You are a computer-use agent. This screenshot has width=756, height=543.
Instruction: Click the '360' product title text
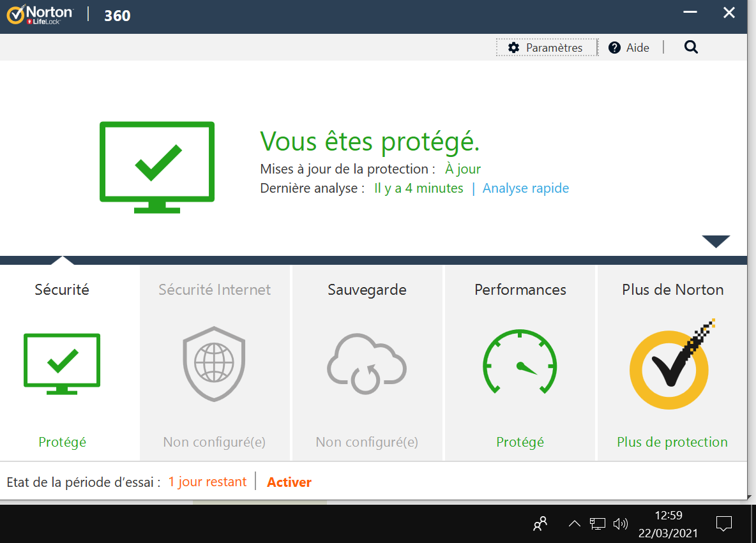click(117, 16)
